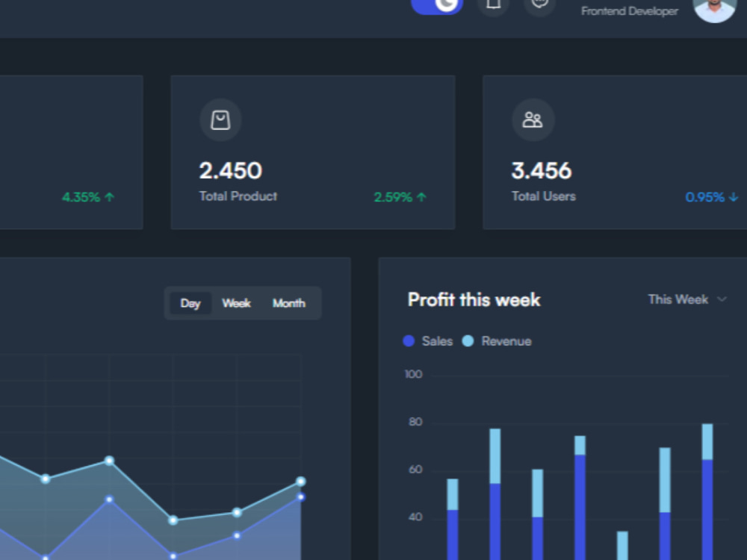Image resolution: width=747 pixels, height=560 pixels.
Task: Open the notifications bell icon
Action: coord(493,4)
